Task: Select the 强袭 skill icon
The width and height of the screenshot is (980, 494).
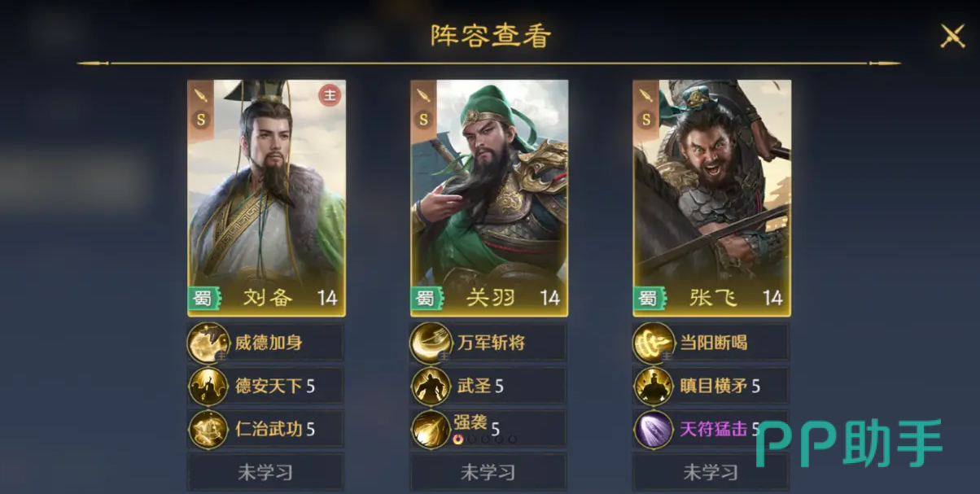Action: pos(431,429)
